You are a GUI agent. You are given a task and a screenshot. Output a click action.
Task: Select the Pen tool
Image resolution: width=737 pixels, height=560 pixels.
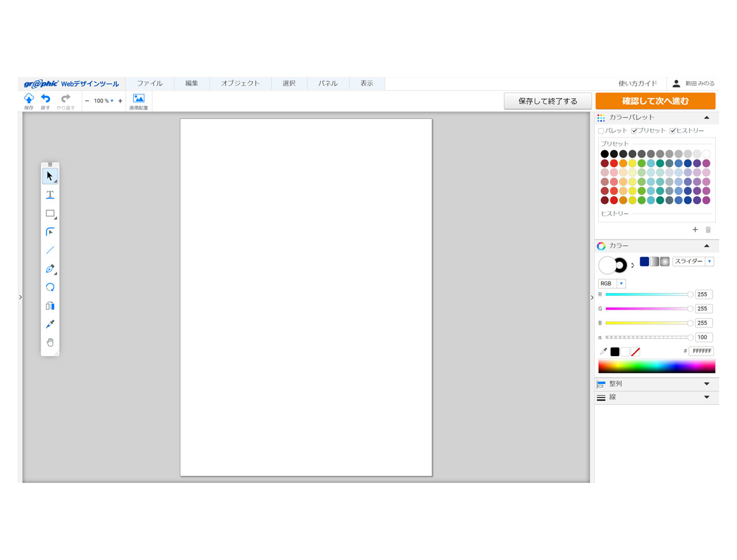click(50, 269)
